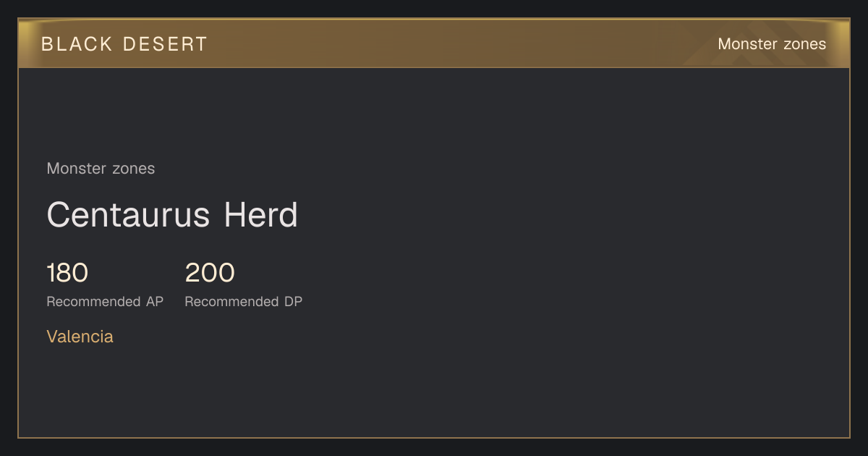The image size is (868, 456).
Task: Open Monster zones in the header
Action: (772, 44)
